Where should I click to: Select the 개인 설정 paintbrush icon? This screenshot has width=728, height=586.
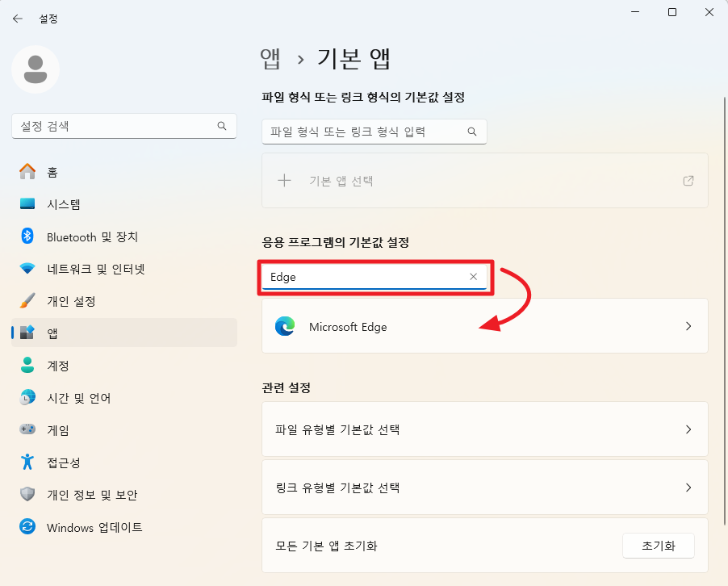[26, 301]
